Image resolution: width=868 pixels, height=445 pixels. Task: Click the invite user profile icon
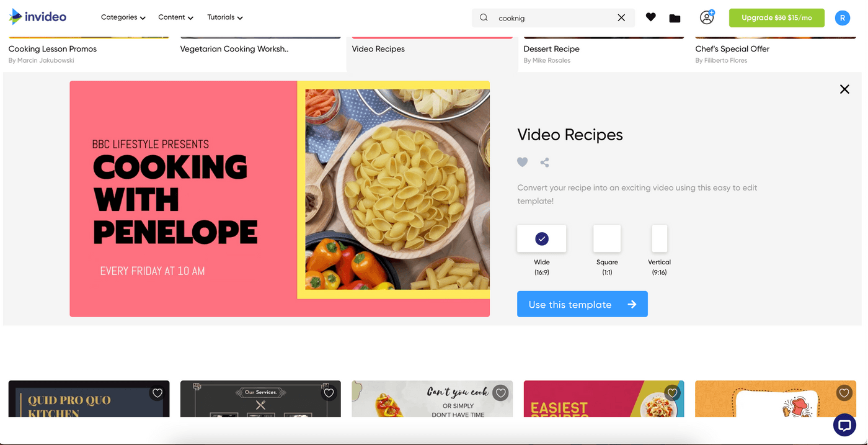point(707,17)
